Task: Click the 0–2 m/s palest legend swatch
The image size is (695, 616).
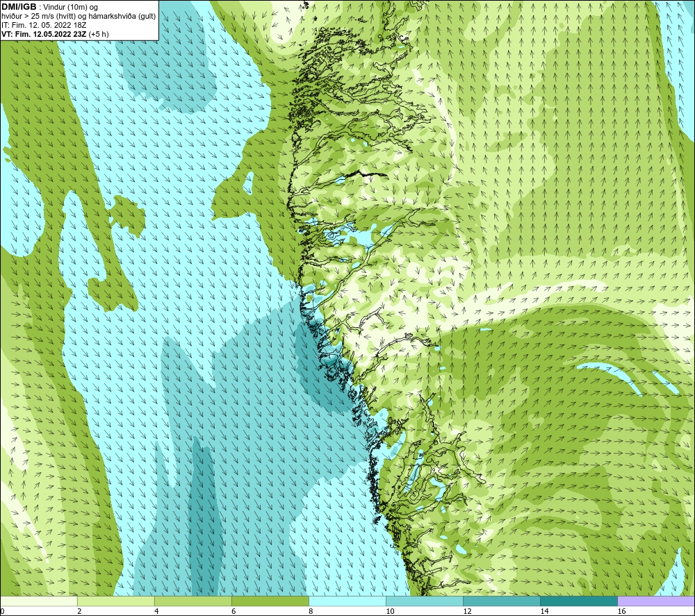Action: click(39, 601)
